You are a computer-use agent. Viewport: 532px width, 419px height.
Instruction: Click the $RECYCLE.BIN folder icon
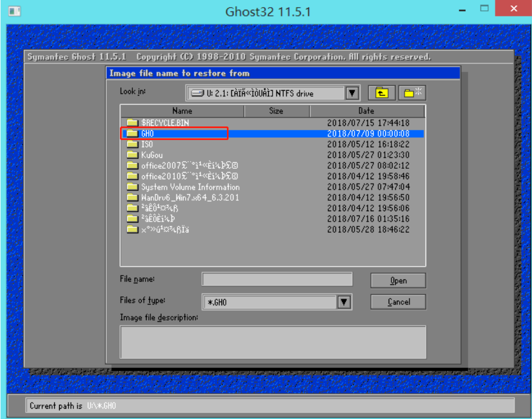(x=132, y=123)
